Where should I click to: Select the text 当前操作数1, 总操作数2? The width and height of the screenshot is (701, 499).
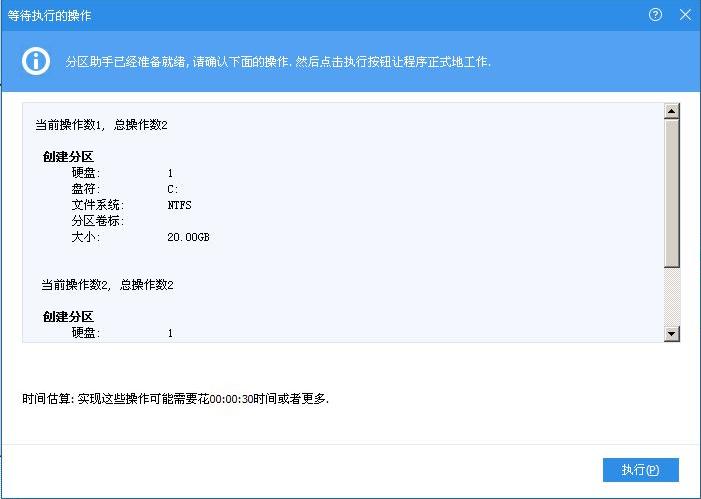tap(101, 125)
